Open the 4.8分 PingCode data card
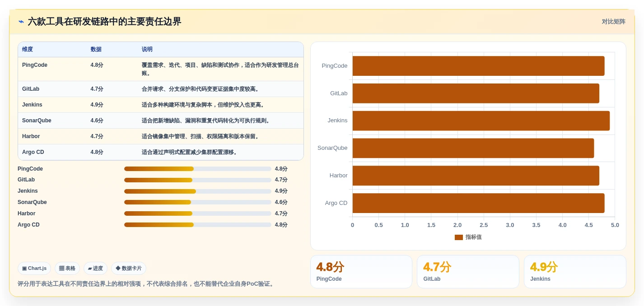 pyautogui.click(x=361, y=272)
